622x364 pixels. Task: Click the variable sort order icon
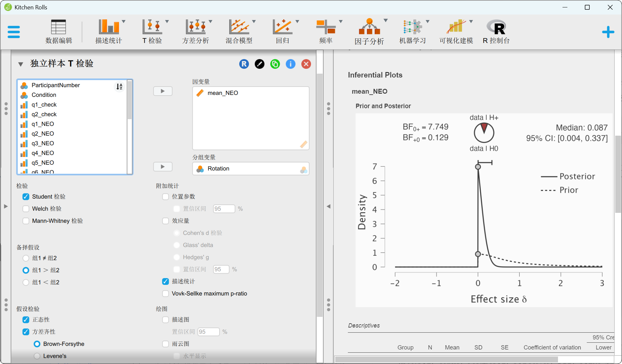[x=119, y=86]
